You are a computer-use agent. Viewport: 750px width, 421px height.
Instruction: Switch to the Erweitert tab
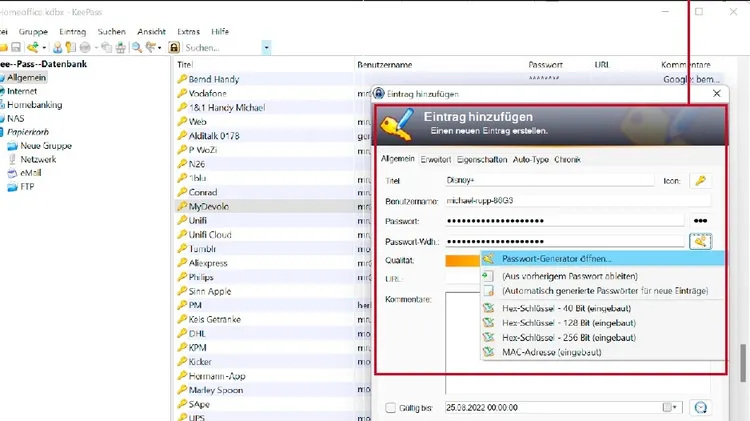[435, 159]
